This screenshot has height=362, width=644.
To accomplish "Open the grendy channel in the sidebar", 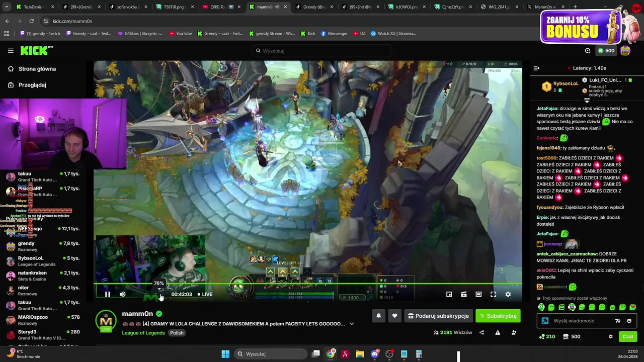I will tap(42, 246).
